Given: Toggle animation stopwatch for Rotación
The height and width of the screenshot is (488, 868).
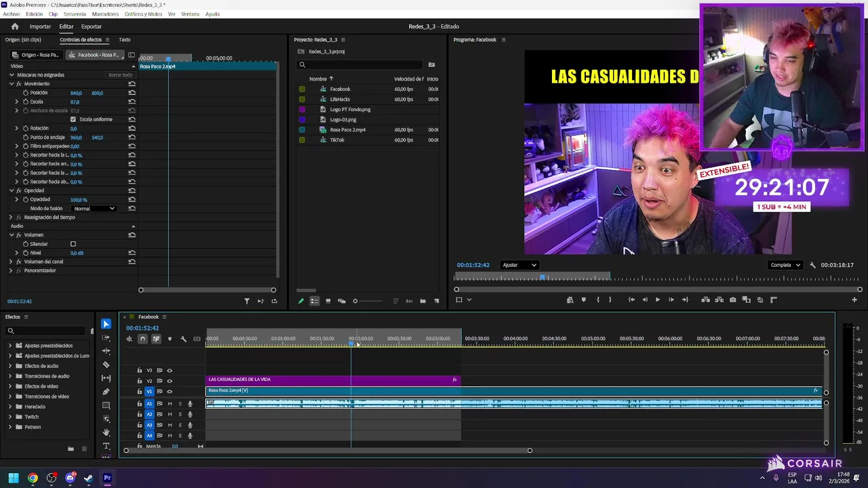Looking at the screenshot, I should coord(26,128).
